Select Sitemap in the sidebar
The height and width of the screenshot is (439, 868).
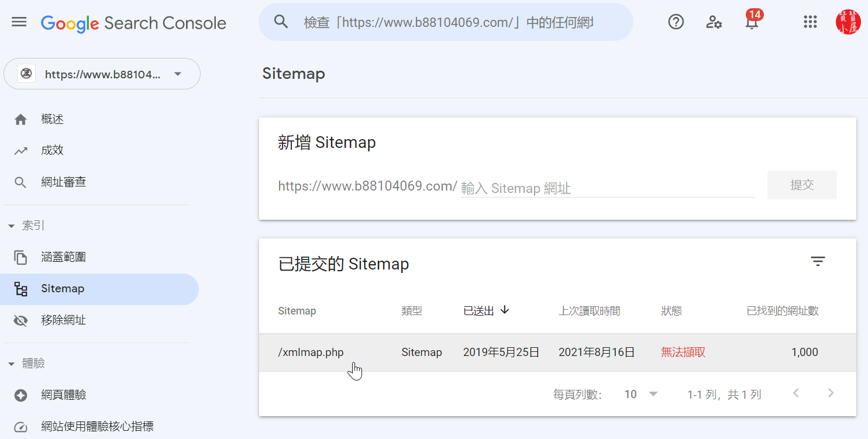click(x=99, y=289)
